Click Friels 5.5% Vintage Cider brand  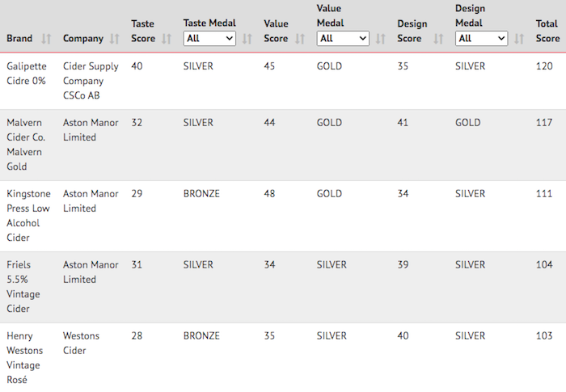click(x=23, y=287)
